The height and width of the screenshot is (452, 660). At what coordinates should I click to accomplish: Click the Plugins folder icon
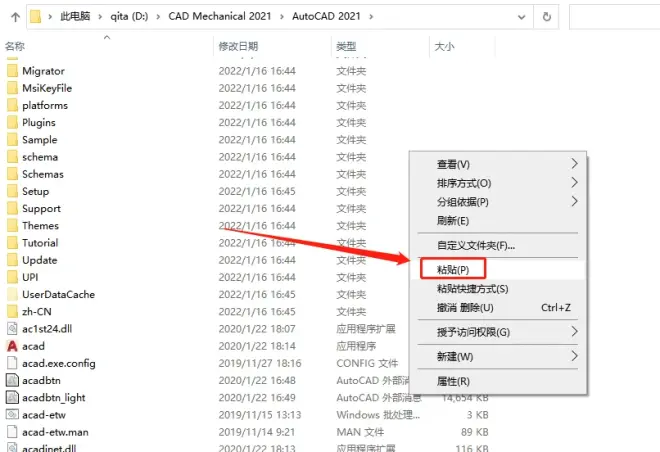point(13,122)
